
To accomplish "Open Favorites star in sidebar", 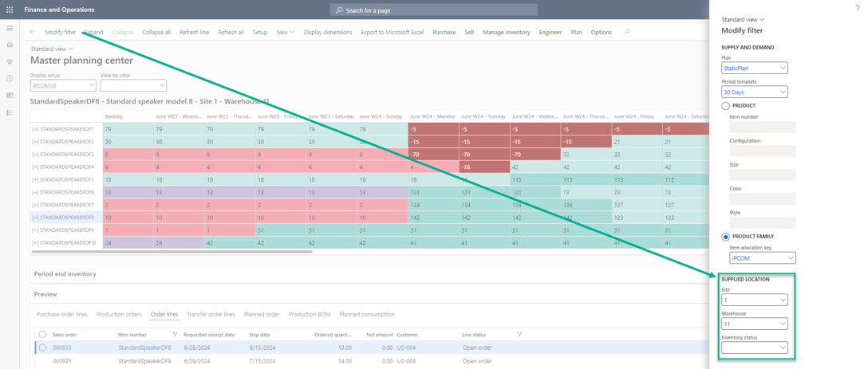I will [x=10, y=61].
